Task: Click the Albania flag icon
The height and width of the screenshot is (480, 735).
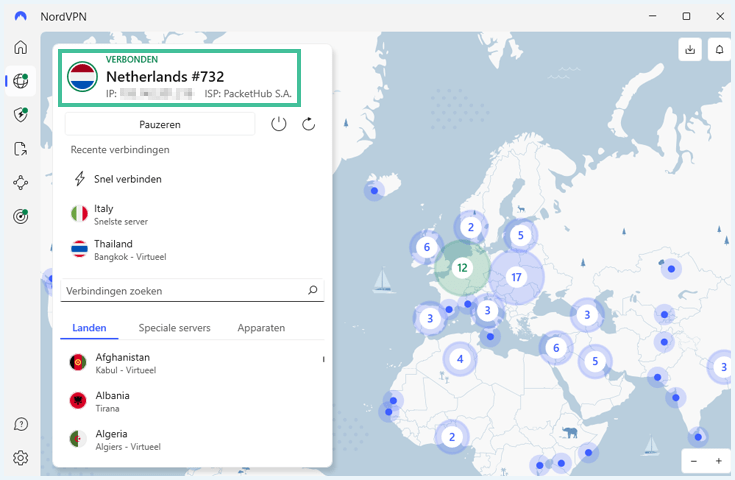Action: click(78, 401)
